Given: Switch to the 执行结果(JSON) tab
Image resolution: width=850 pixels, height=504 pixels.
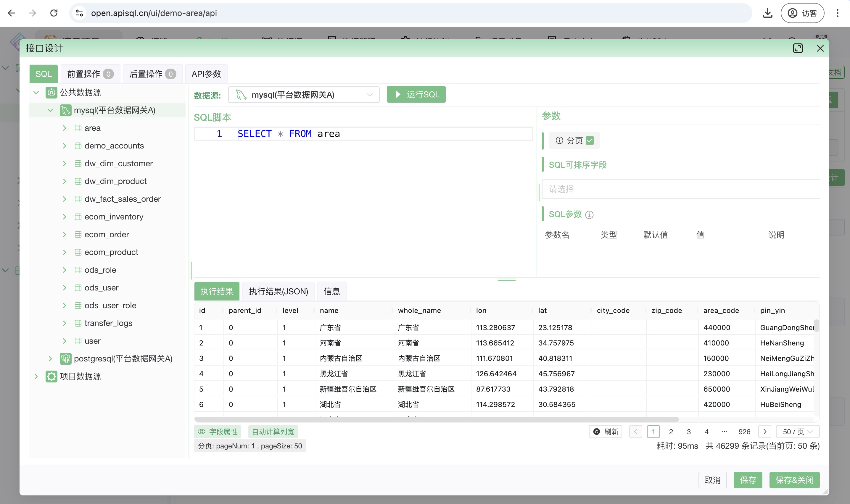Looking at the screenshot, I should (x=278, y=291).
